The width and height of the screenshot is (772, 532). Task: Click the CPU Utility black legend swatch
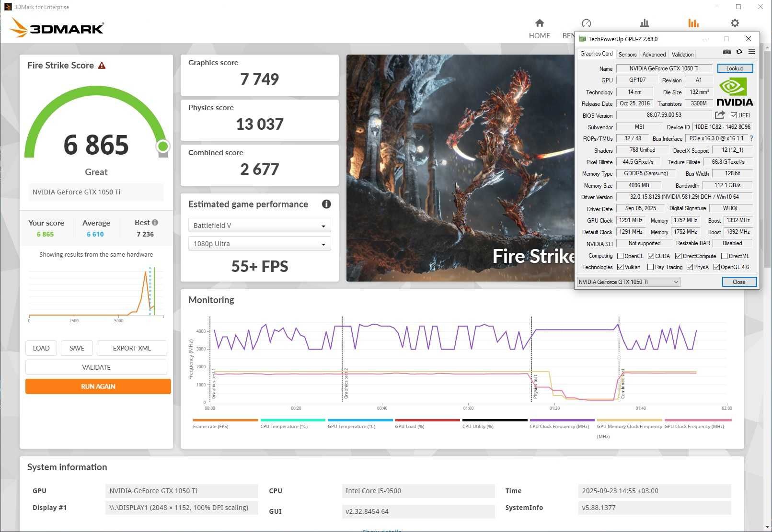495,420
